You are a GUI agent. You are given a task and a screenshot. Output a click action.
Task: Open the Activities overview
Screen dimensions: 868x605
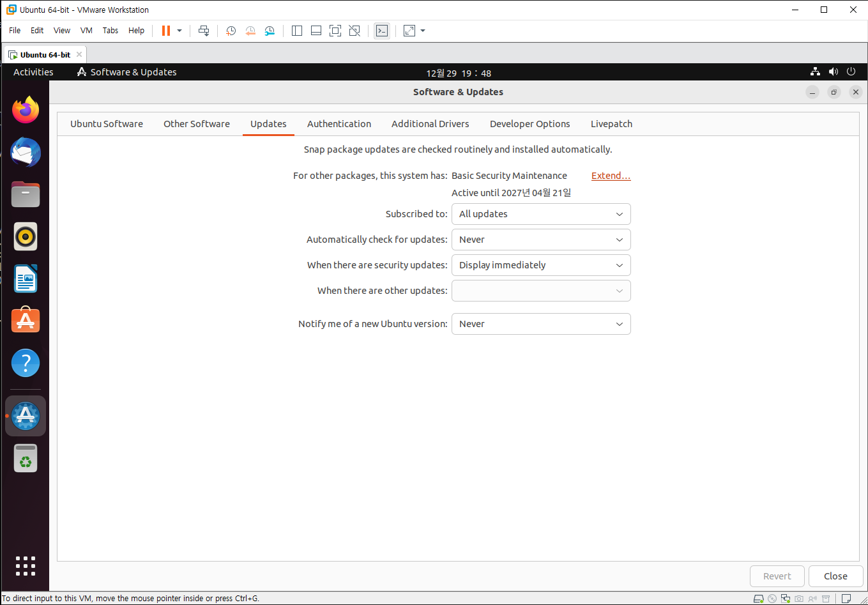tap(33, 72)
